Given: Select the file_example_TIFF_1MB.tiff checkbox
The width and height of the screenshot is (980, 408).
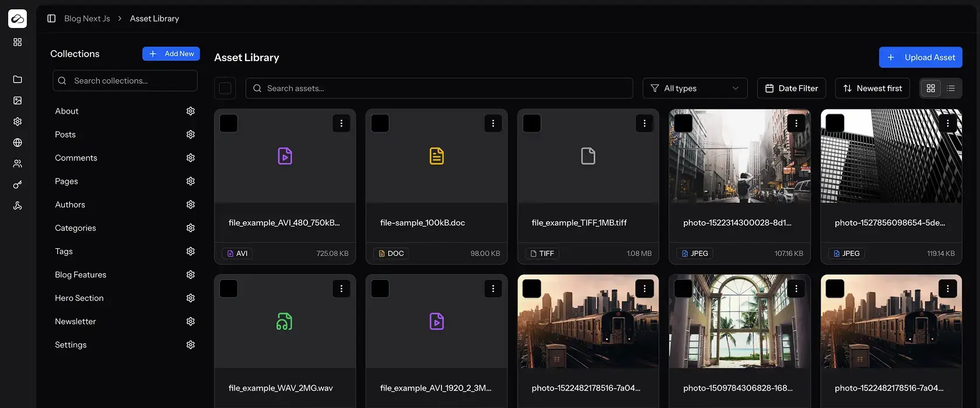Looking at the screenshot, I should [532, 123].
